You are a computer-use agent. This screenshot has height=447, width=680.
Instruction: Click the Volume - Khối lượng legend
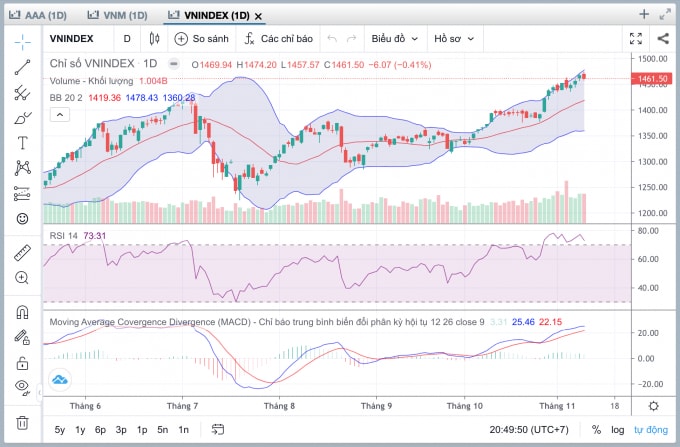pos(91,81)
